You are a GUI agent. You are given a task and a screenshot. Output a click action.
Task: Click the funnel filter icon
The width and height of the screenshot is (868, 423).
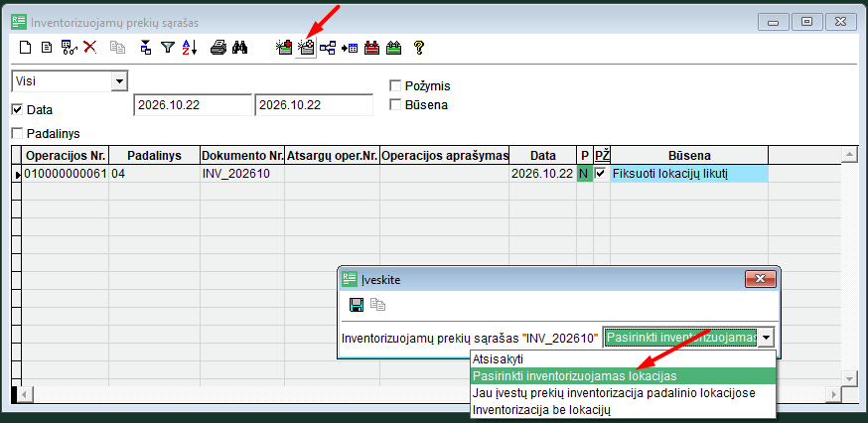tap(167, 48)
